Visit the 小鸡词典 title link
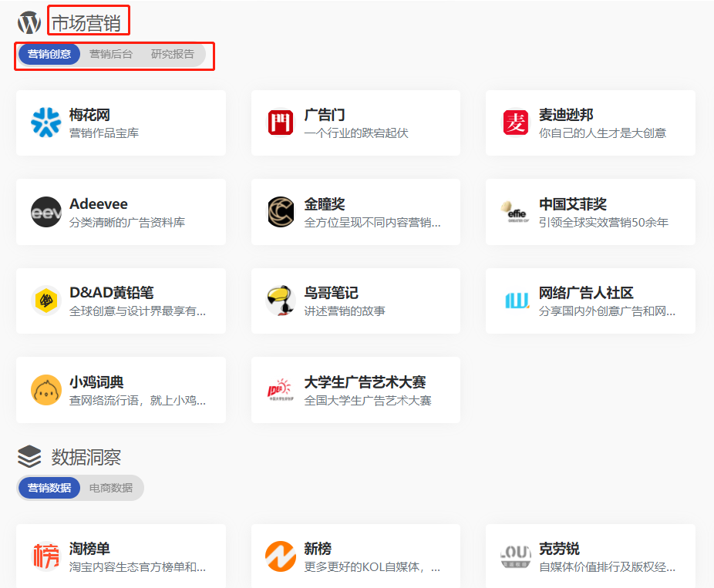 pyautogui.click(x=96, y=381)
